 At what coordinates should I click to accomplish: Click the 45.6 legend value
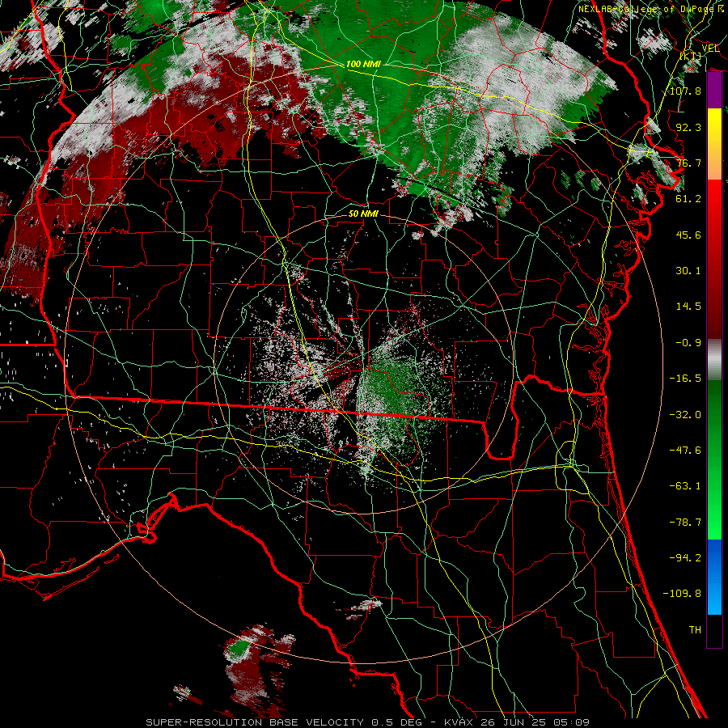pyautogui.click(x=688, y=235)
